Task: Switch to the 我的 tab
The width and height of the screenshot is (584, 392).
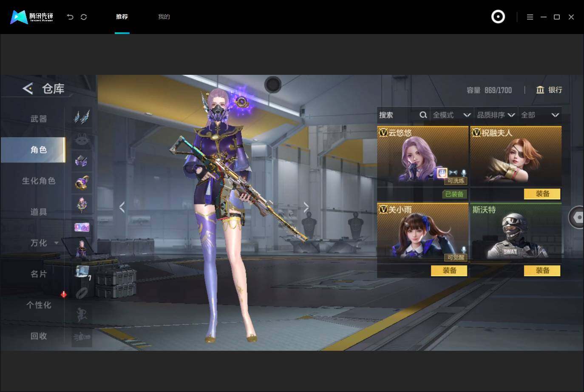Action: [164, 17]
